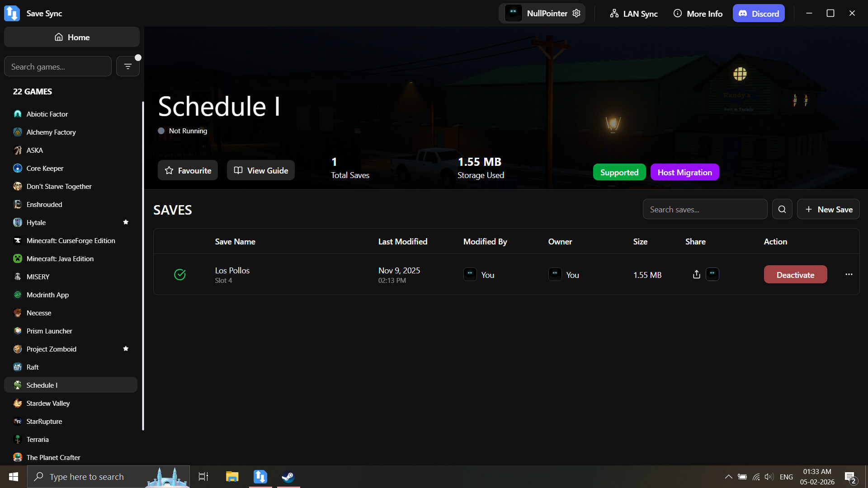Click the magnifier icon beside the saves search
868x488 pixels.
(x=782, y=209)
